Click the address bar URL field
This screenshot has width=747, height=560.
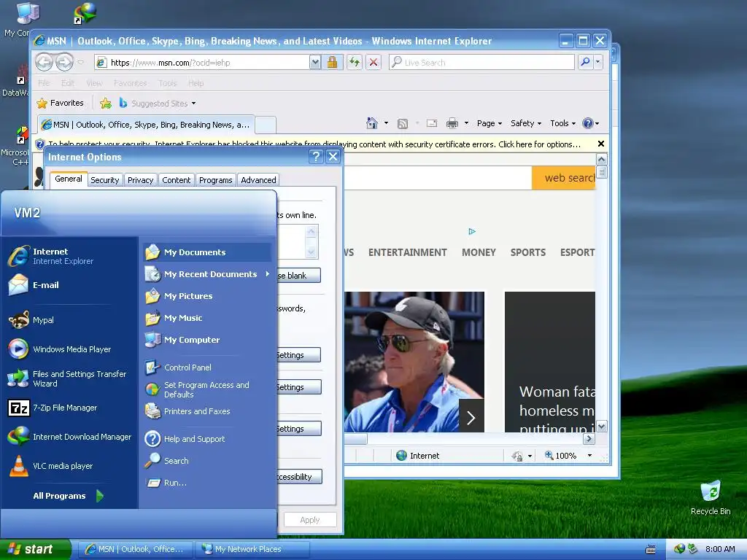202,63
